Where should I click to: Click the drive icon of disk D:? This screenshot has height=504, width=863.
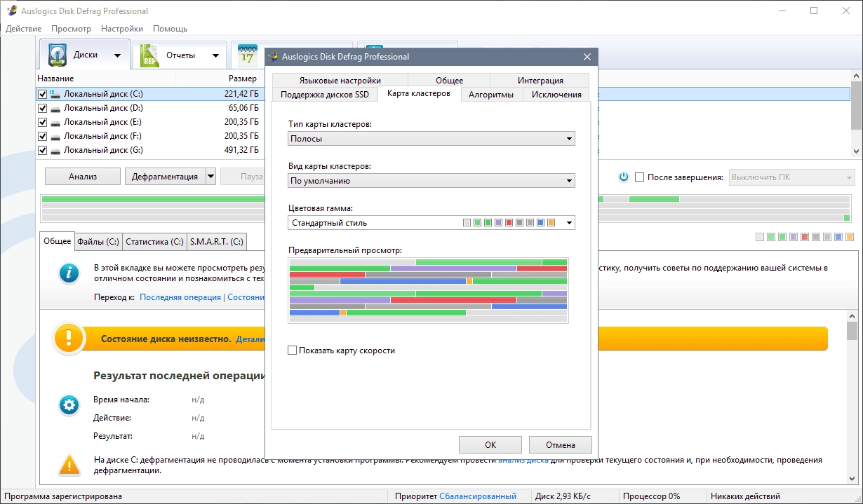click(x=55, y=108)
